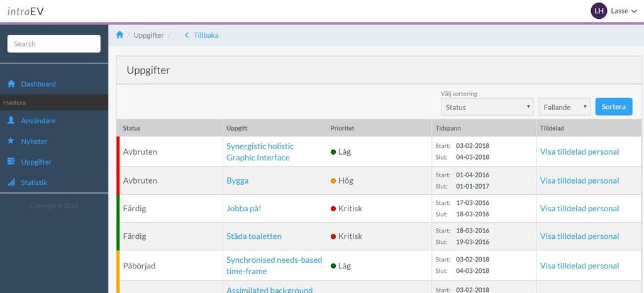Open the Fallande sort order dropdown
The height and width of the screenshot is (293, 644).
[x=564, y=107]
